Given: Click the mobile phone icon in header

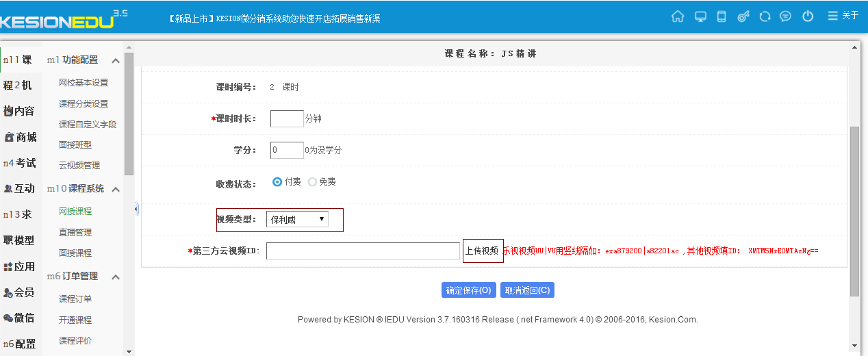Looking at the screenshot, I should pyautogui.click(x=721, y=16).
